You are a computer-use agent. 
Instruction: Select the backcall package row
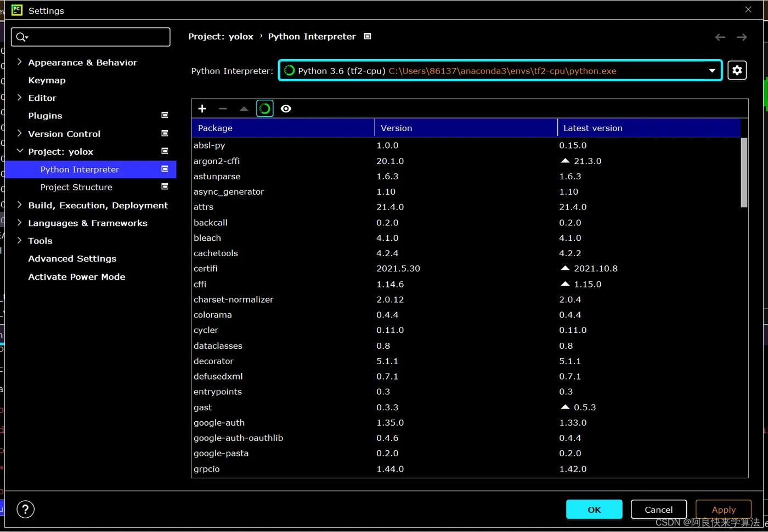(466, 223)
